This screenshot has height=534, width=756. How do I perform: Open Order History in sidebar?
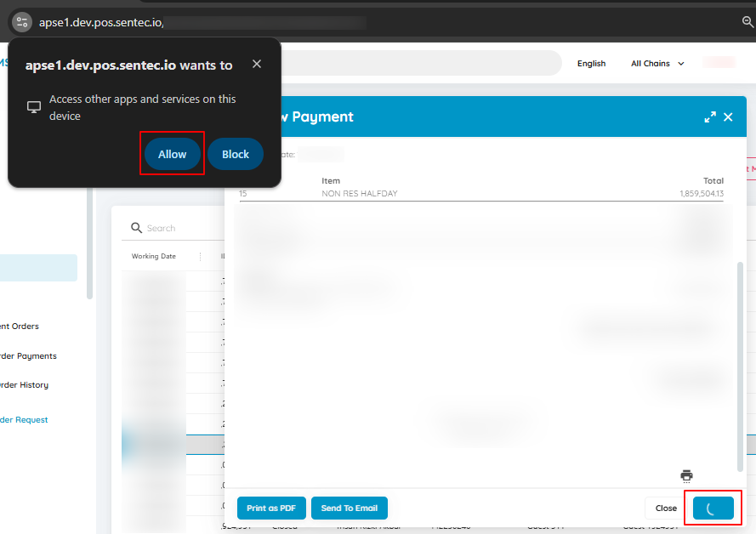(24, 385)
